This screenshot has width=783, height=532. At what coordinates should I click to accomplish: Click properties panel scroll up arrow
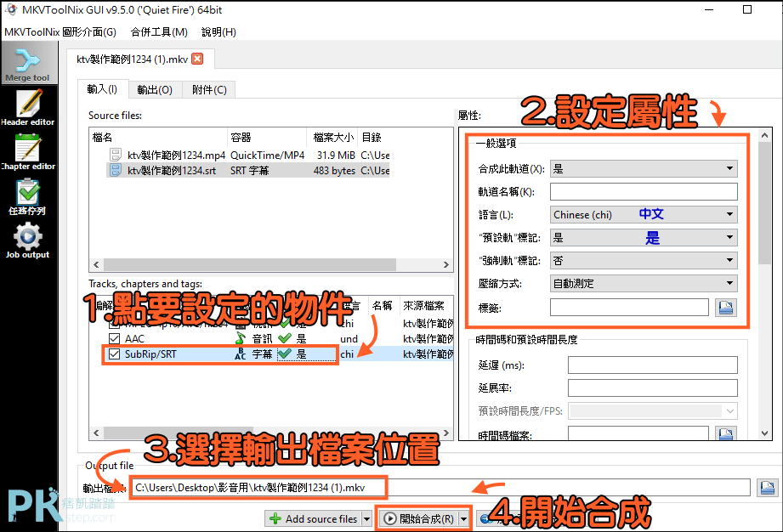click(x=764, y=135)
